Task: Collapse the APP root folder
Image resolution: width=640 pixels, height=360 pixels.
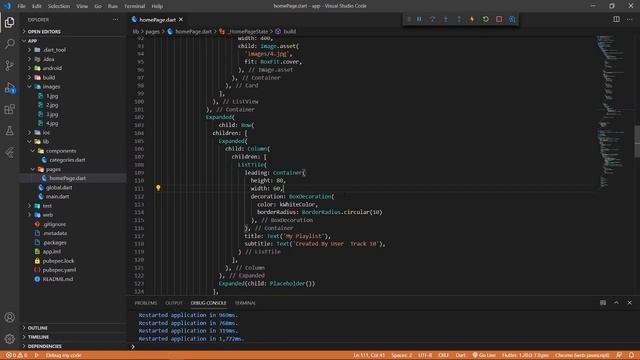Action: 32,41
